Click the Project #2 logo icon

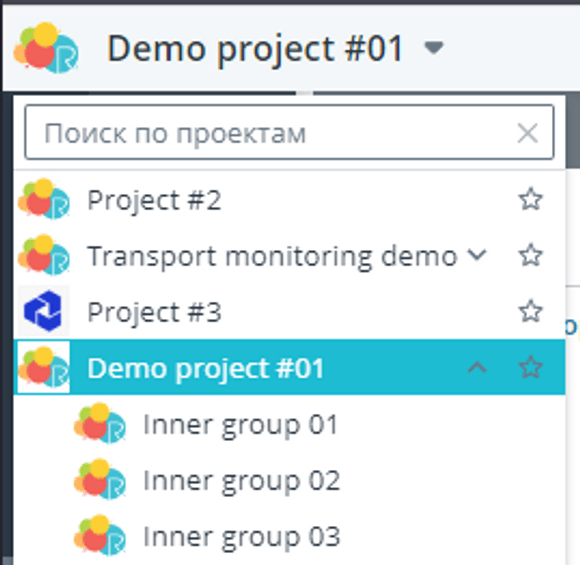[44, 199]
